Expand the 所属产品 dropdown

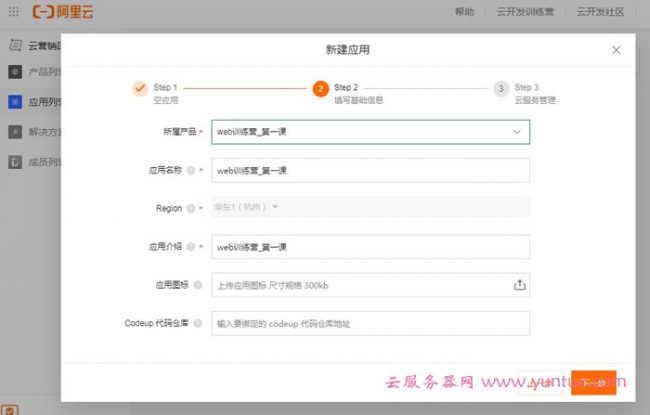tap(517, 132)
